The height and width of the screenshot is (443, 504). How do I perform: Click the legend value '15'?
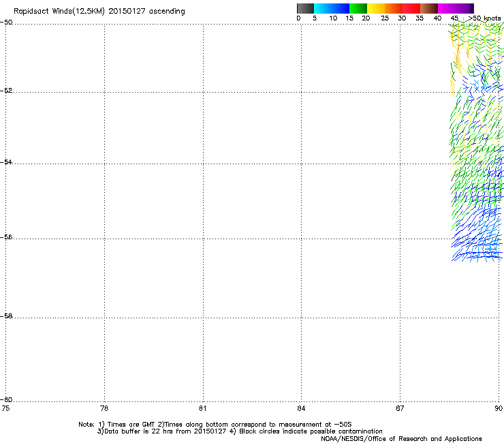(349, 18)
